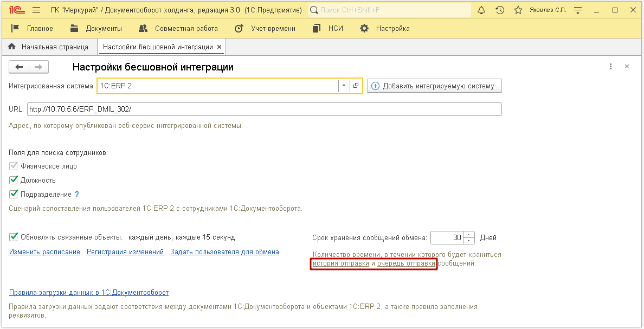
Task: Open the Документы section
Action: (104, 28)
